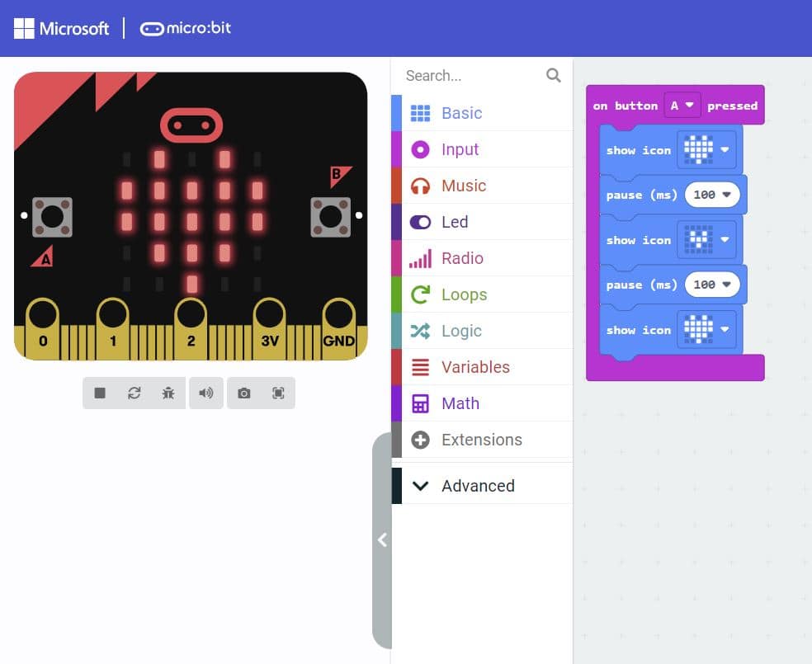Open the 100 ms dropdown on the first pause block

pos(711,195)
